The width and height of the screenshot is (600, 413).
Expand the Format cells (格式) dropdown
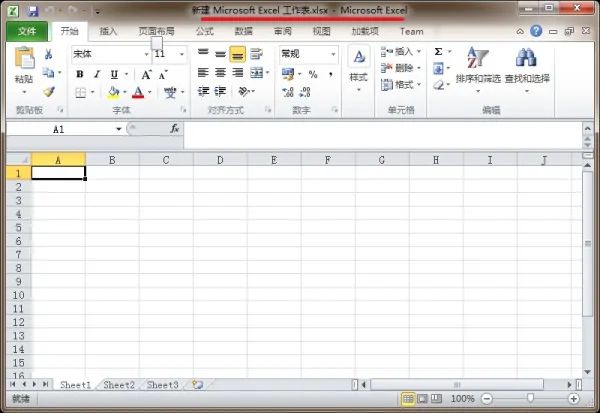pyautogui.click(x=419, y=85)
